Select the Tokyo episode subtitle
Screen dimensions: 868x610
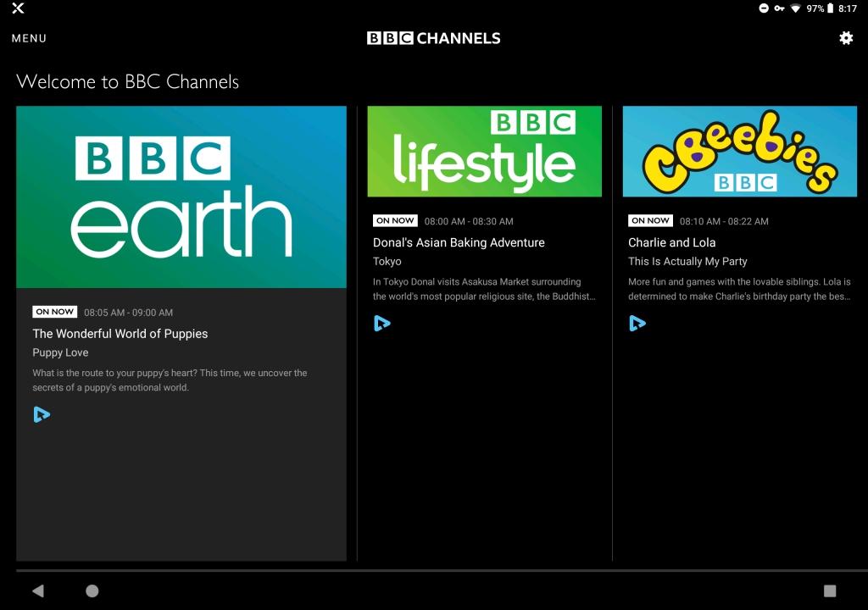pyautogui.click(x=387, y=261)
